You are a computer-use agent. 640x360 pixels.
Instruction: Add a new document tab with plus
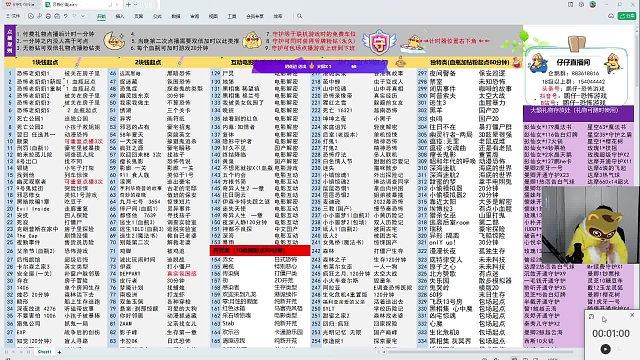[128, 4]
